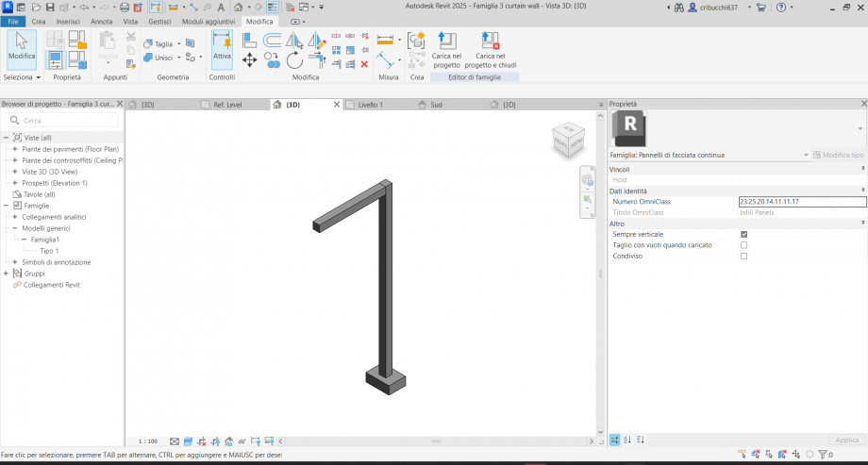Click the Trim/Extend to corner icon
868x465 pixels.
click(x=317, y=59)
